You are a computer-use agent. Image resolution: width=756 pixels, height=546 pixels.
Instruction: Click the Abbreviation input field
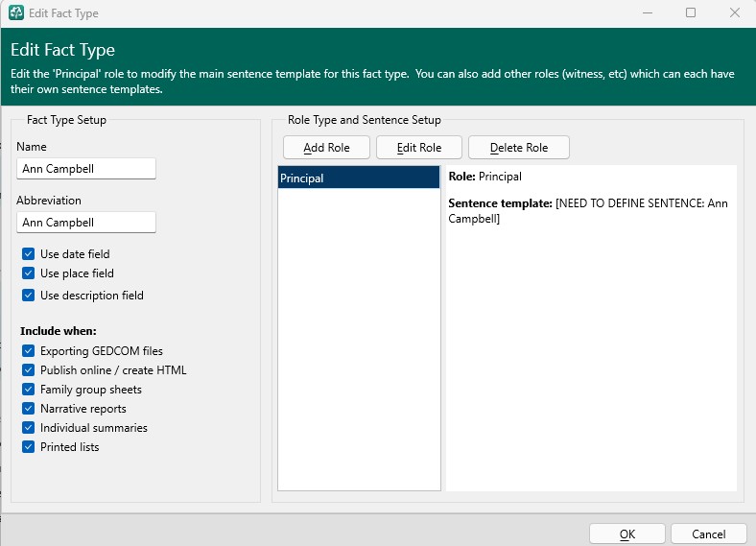tap(86, 223)
